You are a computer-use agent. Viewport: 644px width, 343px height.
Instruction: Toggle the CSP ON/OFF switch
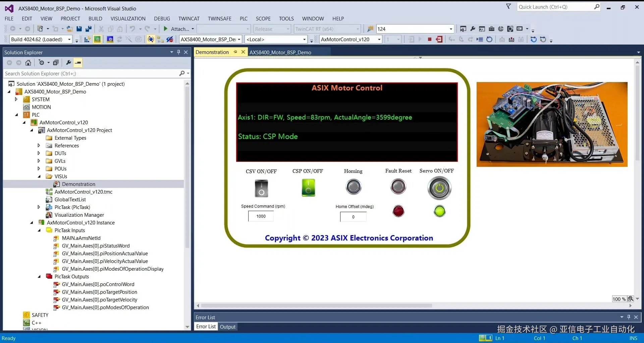click(308, 188)
